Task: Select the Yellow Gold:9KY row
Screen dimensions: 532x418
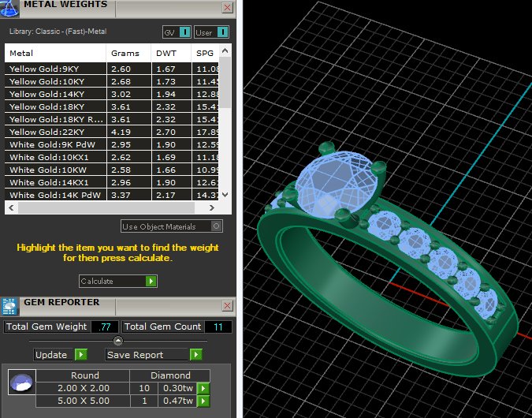Action: 112,69
